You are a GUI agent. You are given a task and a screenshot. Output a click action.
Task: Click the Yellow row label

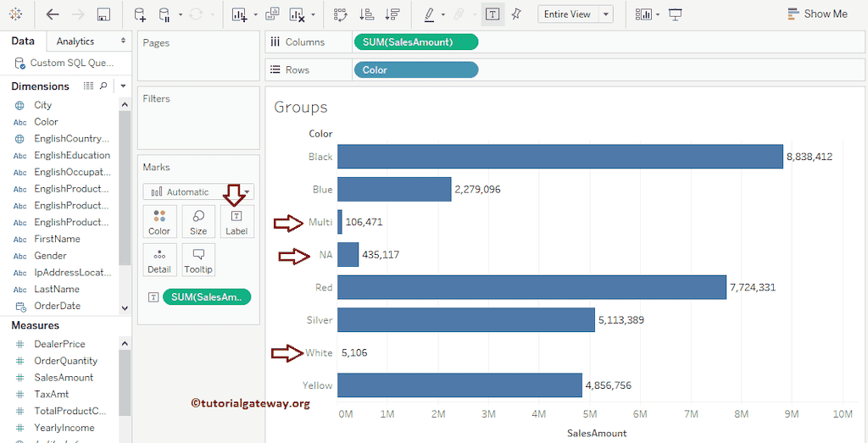coord(317,385)
